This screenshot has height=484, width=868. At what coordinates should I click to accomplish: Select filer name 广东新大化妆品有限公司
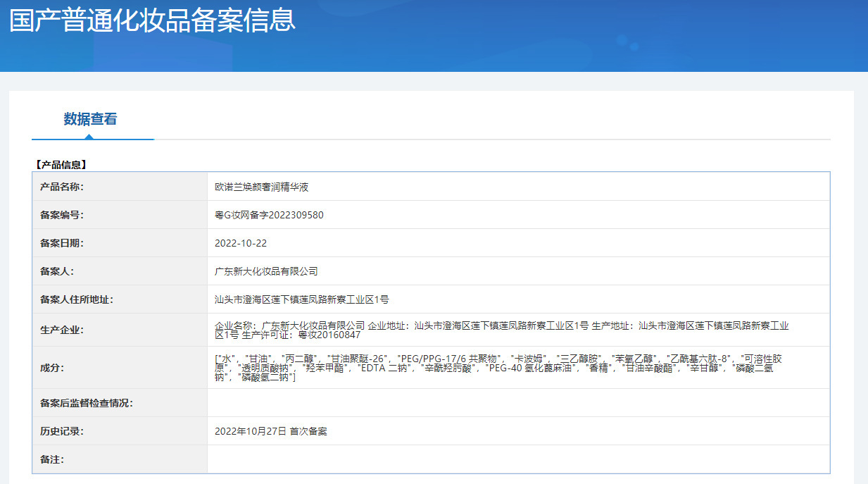[266, 271]
